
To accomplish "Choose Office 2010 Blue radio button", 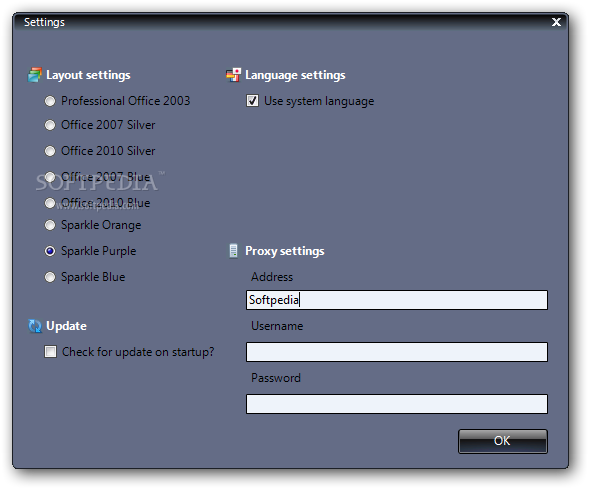I will click(50, 203).
